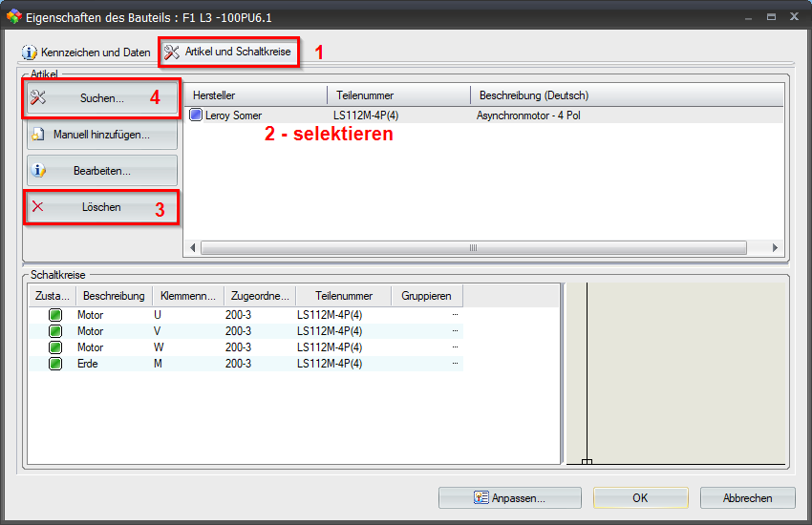Click the green status icon for Motor U
The height and width of the screenshot is (525, 812).
pos(55,315)
